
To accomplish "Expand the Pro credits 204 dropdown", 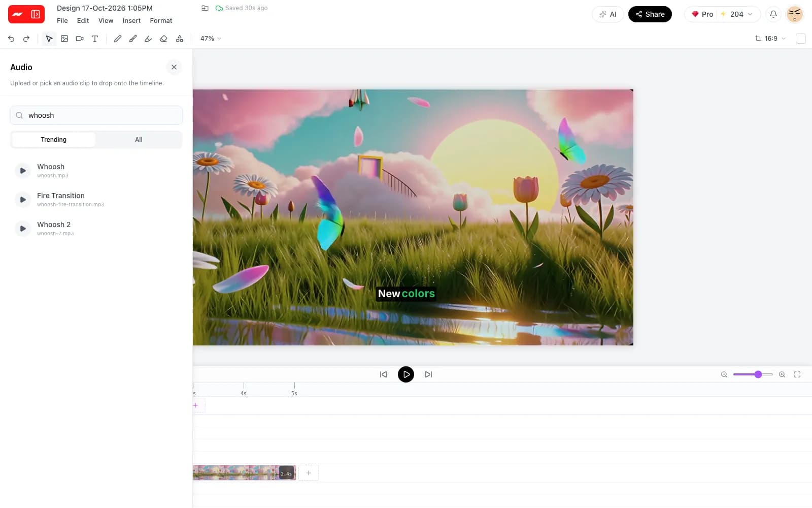I will (722, 14).
